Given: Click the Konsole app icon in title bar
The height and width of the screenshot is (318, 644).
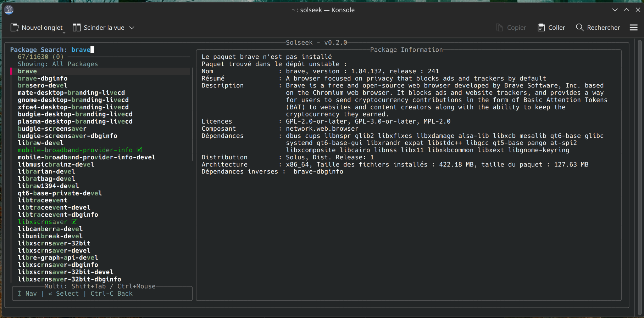Looking at the screenshot, I should (x=9, y=10).
